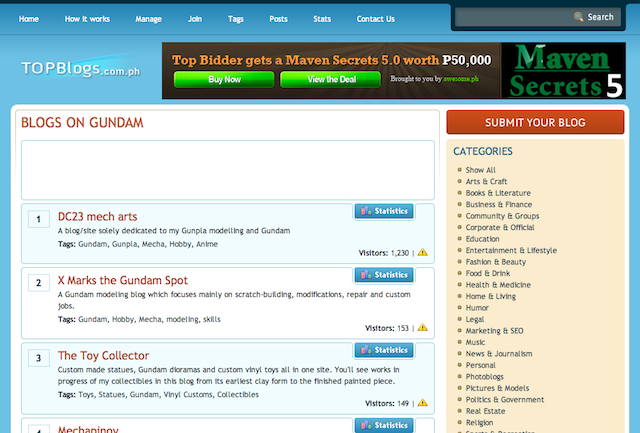Select the Food & Drink category

click(488, 273)
